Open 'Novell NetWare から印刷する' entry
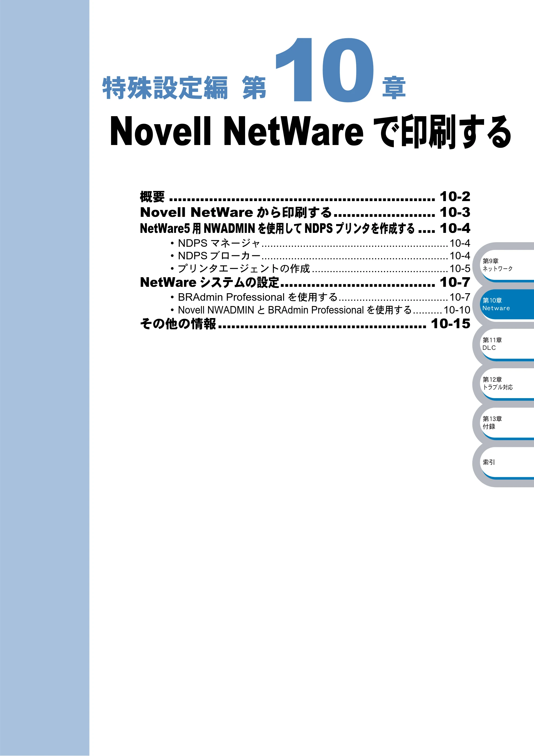Screen dimensions: 534x756 tap(305, 212)
